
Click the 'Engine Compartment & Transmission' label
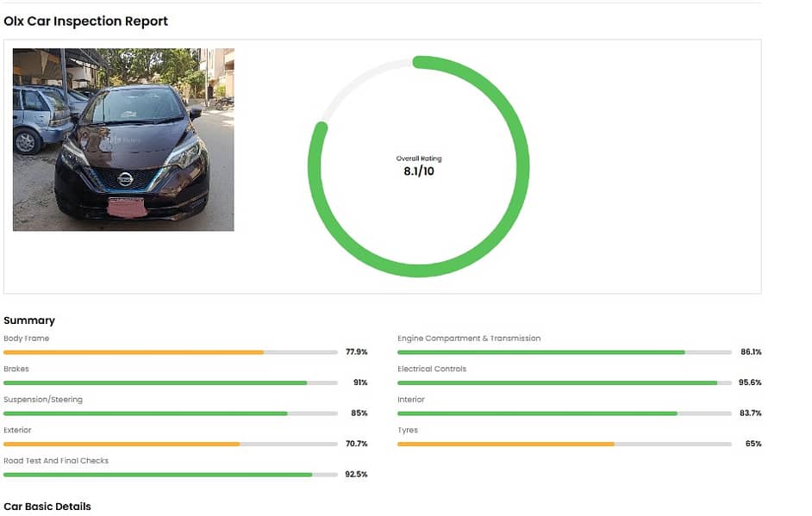click(469, 339)
